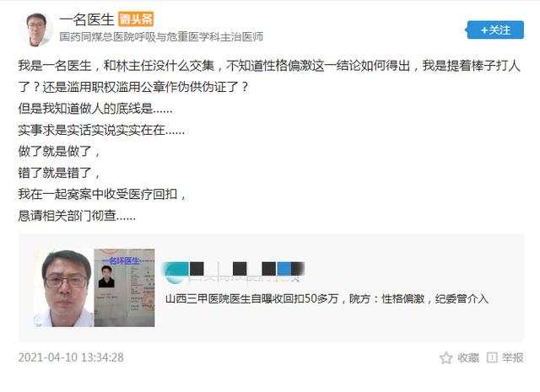Viewport: 540px width, 392px height.
Task: Click the blurred source logo in card
Action: 234,271
